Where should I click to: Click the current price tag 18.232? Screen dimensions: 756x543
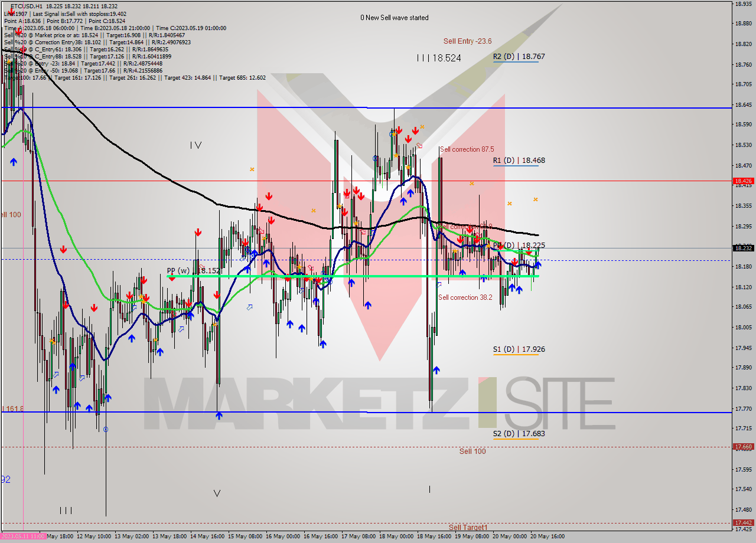coord(743,248)
